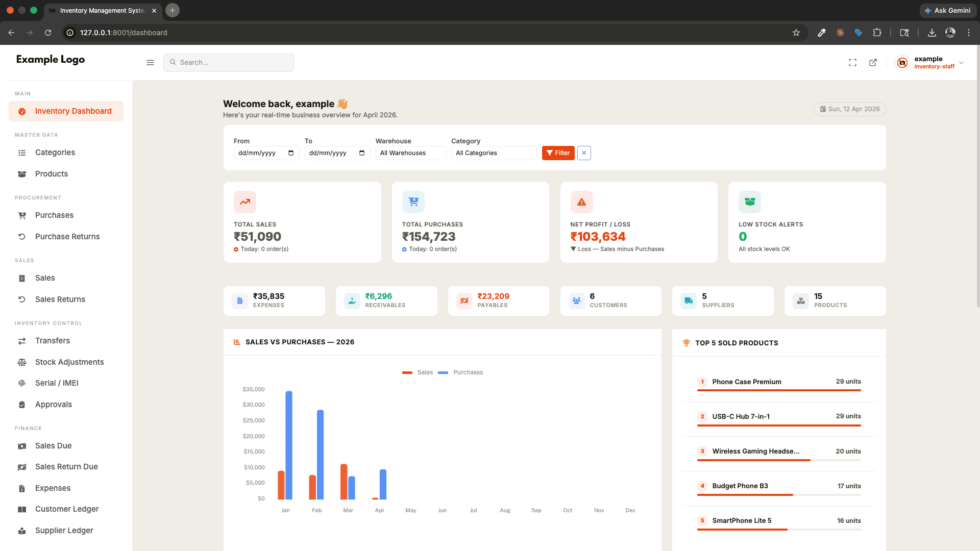This screenshot has width=980, height=551.
Task: Open the To date picker calendar
Action: click(x=362, y=153)
